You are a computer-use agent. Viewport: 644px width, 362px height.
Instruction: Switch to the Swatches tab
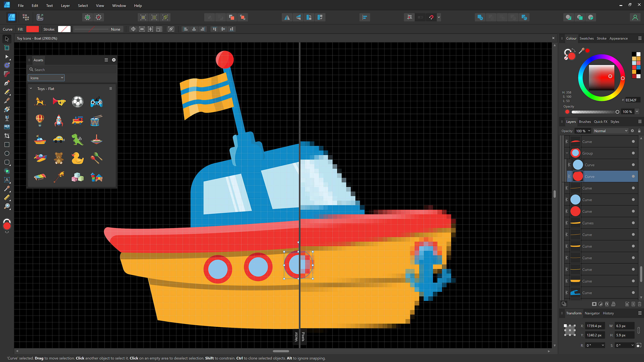(586, 38)
